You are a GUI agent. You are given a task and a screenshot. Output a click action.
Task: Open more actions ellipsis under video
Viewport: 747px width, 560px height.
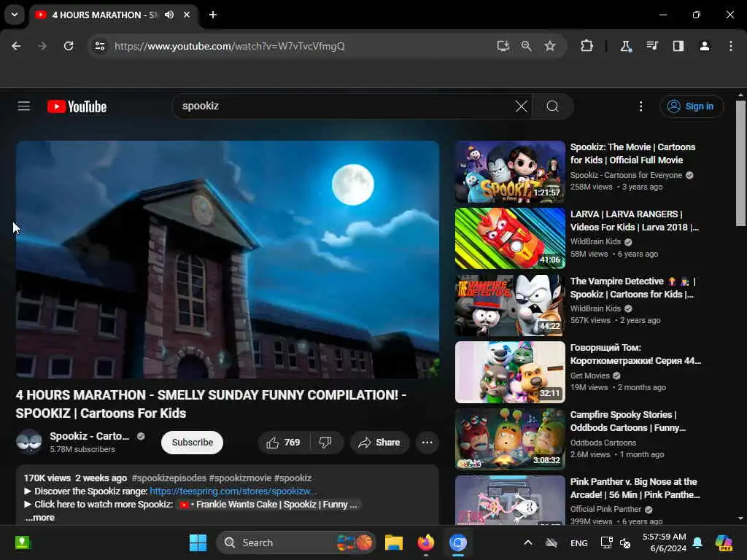(x=427, y=443)
